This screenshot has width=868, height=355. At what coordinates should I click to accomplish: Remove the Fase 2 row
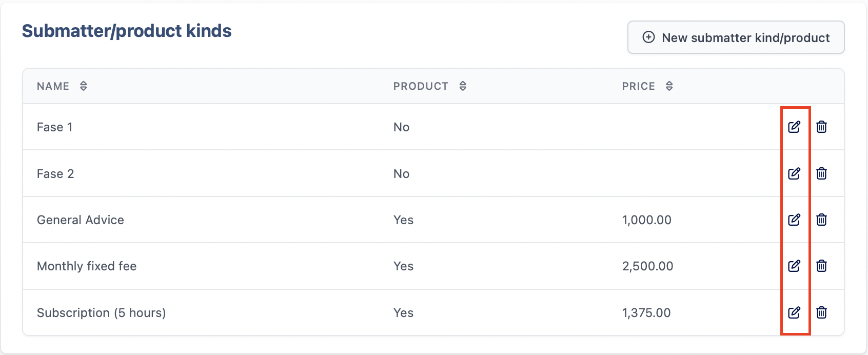pos(821,173)
